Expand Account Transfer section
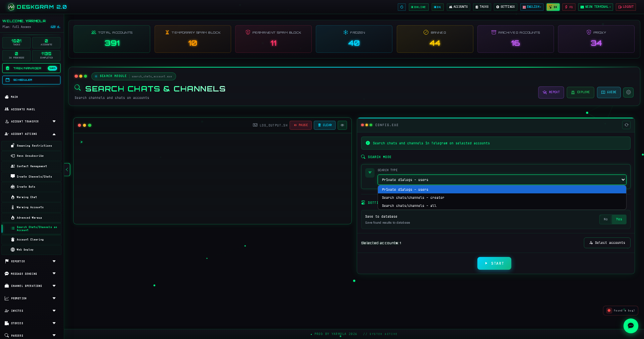This screenshot has width=644, height=339. [31, 121]
